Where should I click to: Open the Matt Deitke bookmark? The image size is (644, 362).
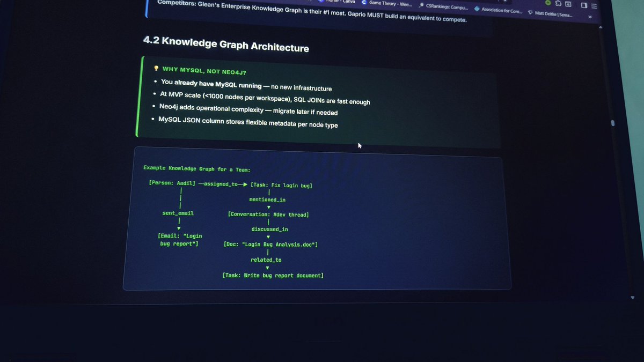550,13
